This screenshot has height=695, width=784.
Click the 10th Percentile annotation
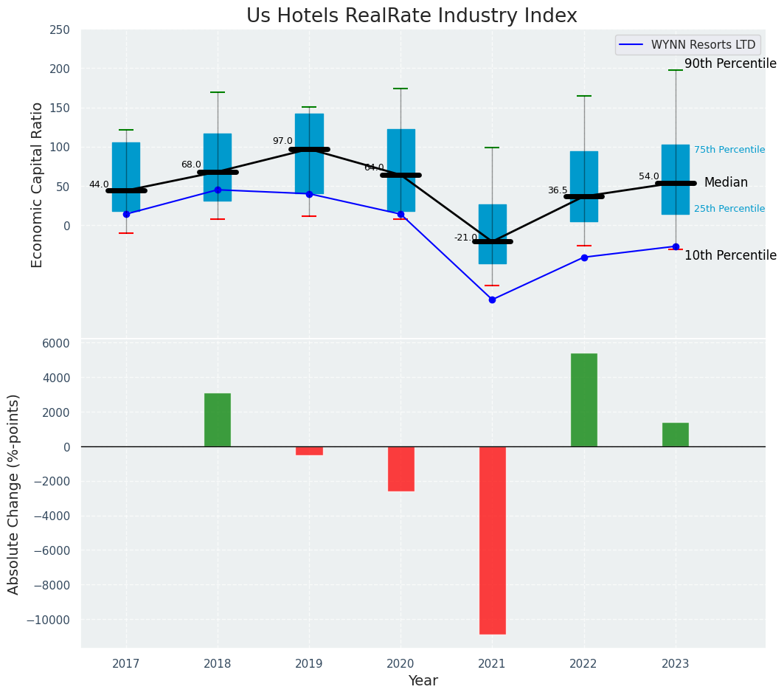tap(730, 256)
